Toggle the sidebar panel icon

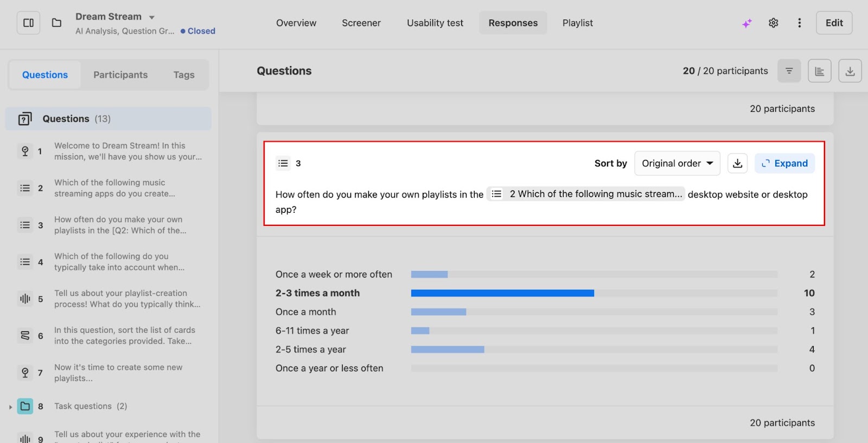point(28,23)
